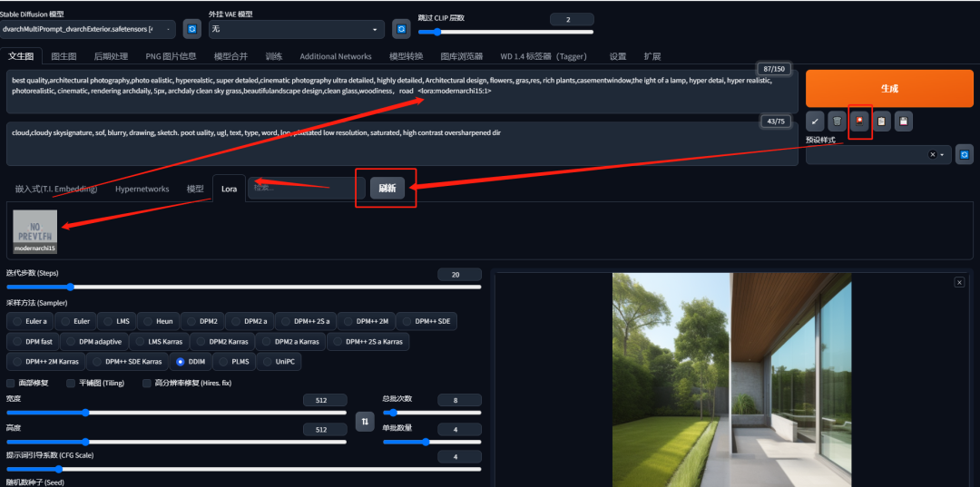
Task: Enable the Hires. fix checkbox
Action: [147, 383]
